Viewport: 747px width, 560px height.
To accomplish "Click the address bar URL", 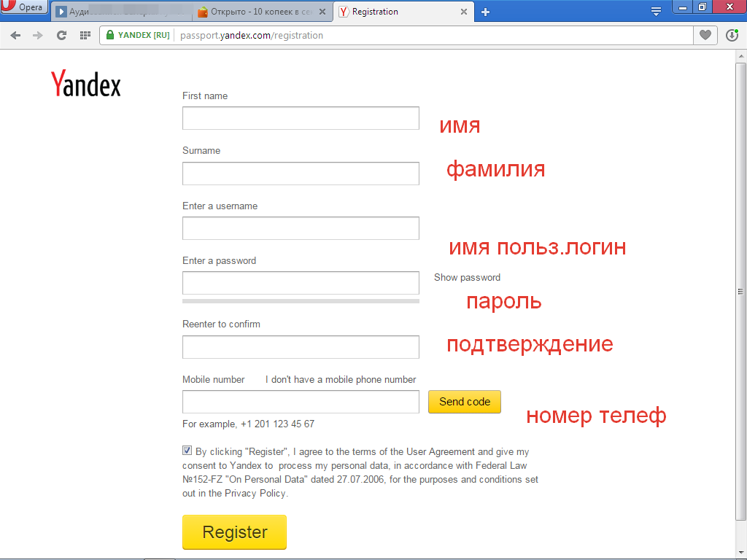I will [x=252, y=35].
